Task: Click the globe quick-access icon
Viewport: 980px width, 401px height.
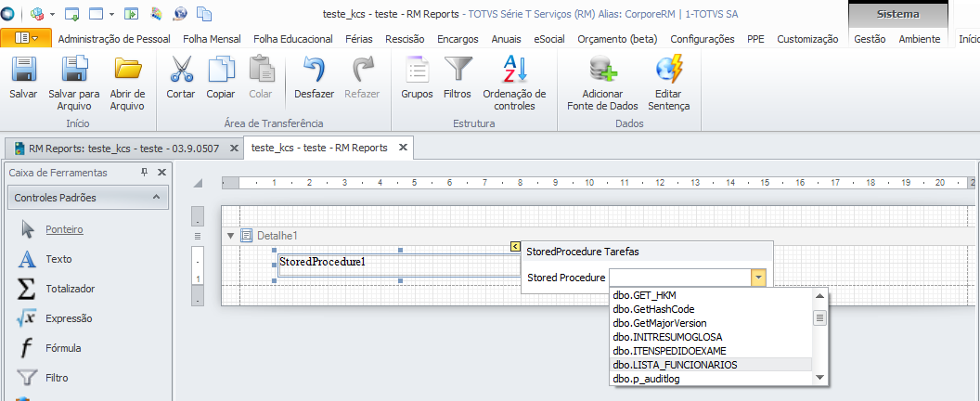Action: pos(181,13)
